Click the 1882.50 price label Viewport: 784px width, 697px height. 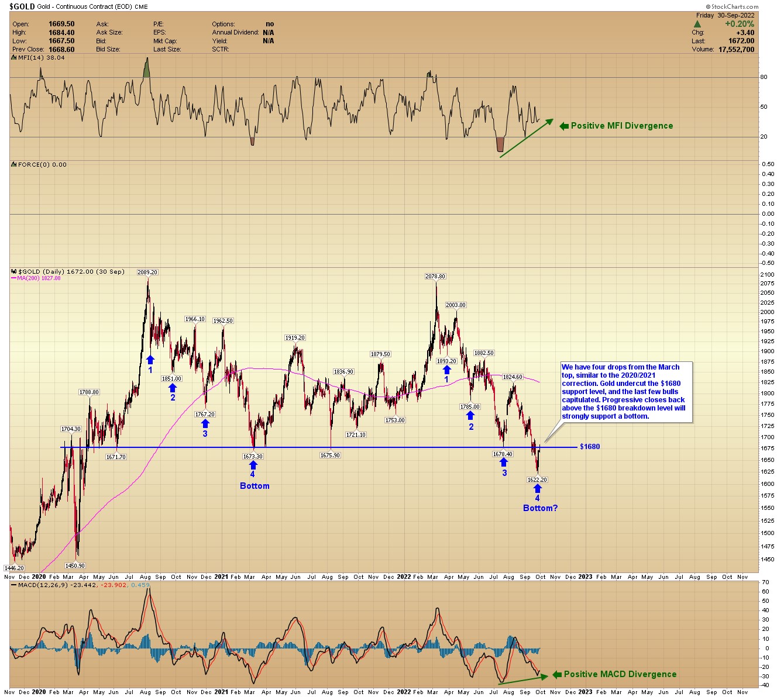pyautogui.click(x=484, y=353)
